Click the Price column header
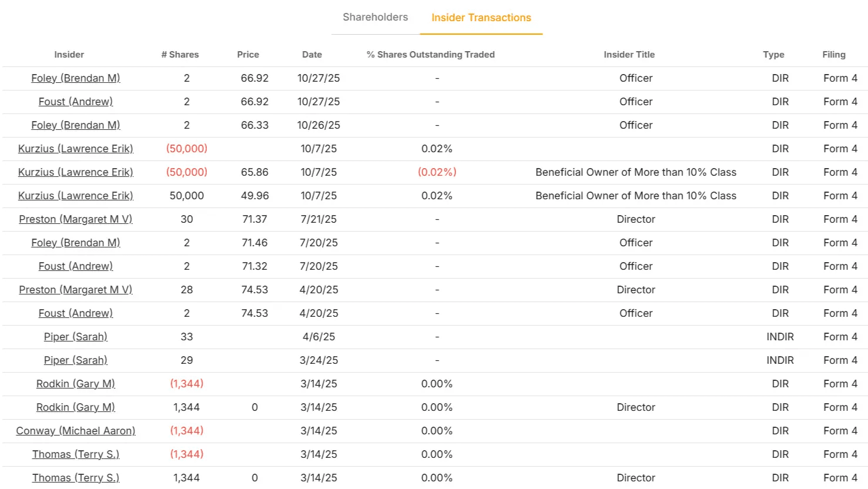The image size is (868, 489). [248, 55]
